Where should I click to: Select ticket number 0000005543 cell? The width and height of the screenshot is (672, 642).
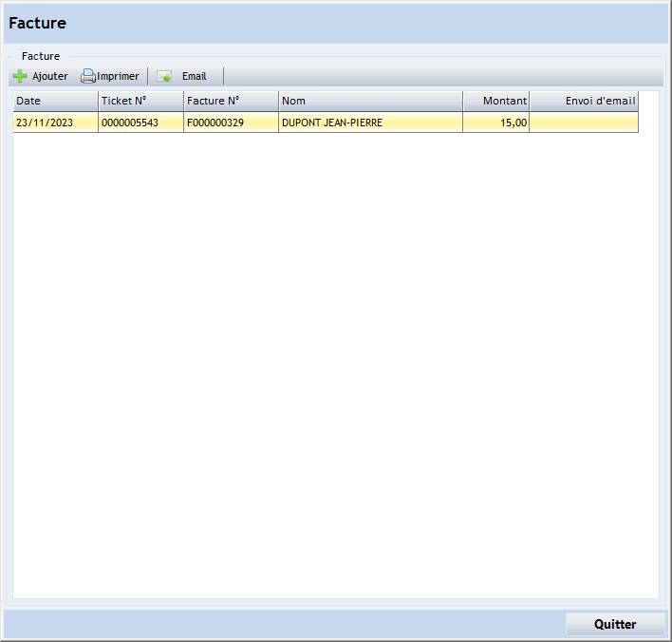(140, 123)
